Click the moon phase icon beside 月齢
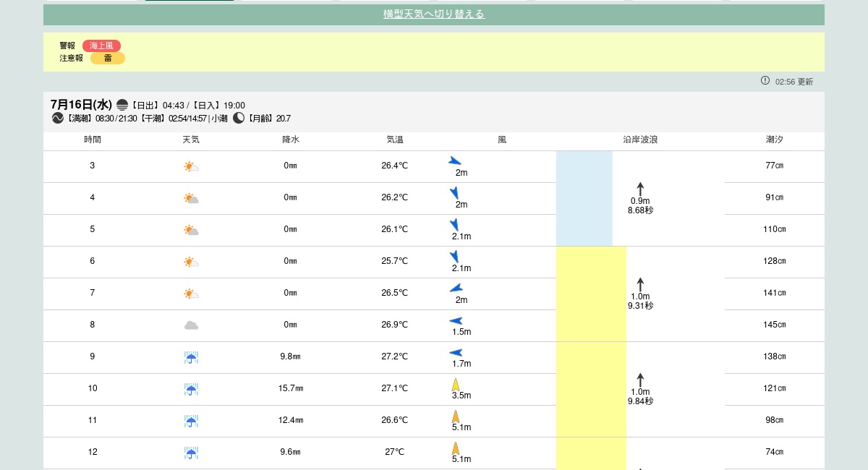Screen dimensions: 868x470 click(x=239, y=118)
